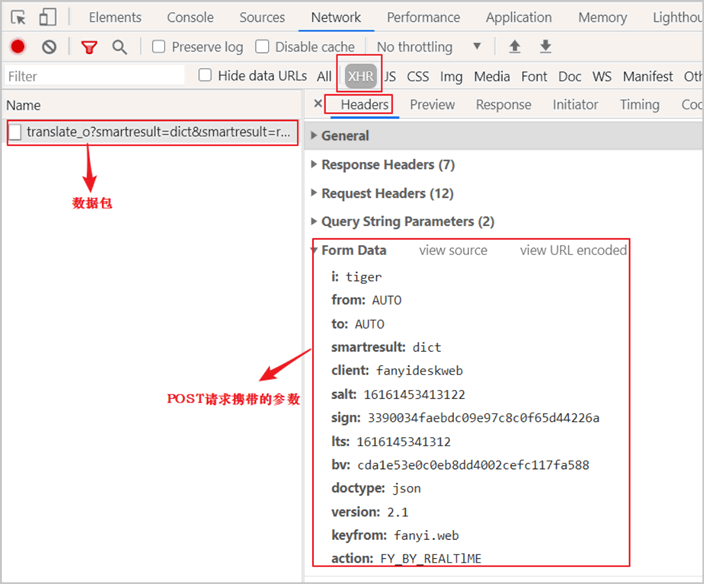Open the Initiator detail tab
Viewport: 704px width, 584px height.
575,104
